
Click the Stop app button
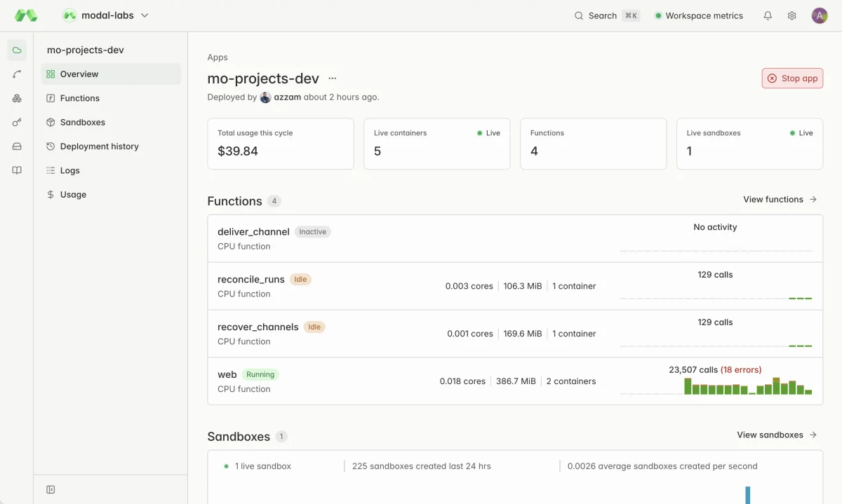[x=792, y=79]
